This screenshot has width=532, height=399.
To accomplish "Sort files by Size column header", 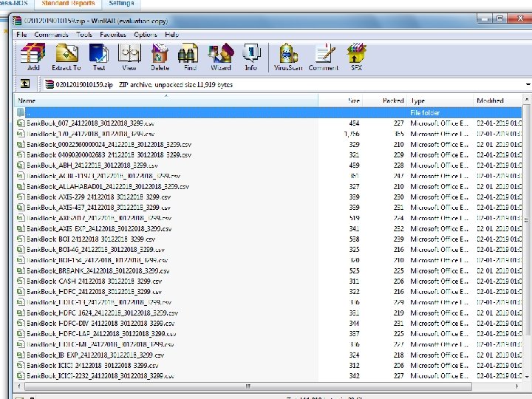I will pyautogui.click(x=341, y=100).
